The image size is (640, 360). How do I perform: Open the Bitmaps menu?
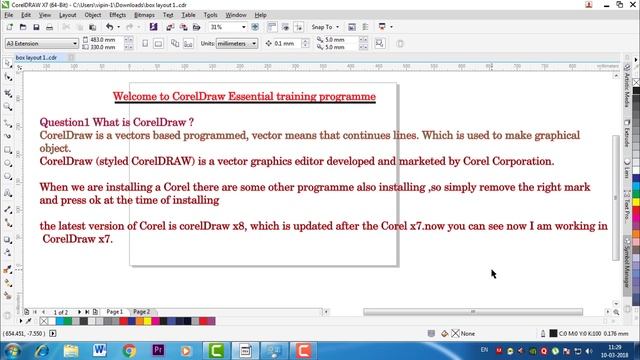click(144, 15)
